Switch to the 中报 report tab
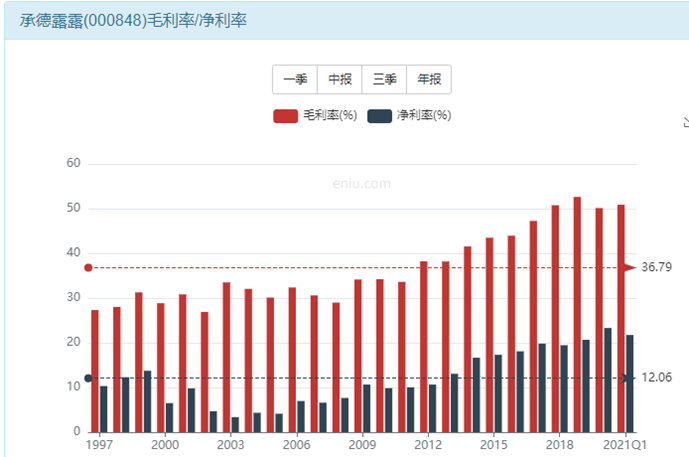This screenshot has height=457, width=689. click(340, 80)
